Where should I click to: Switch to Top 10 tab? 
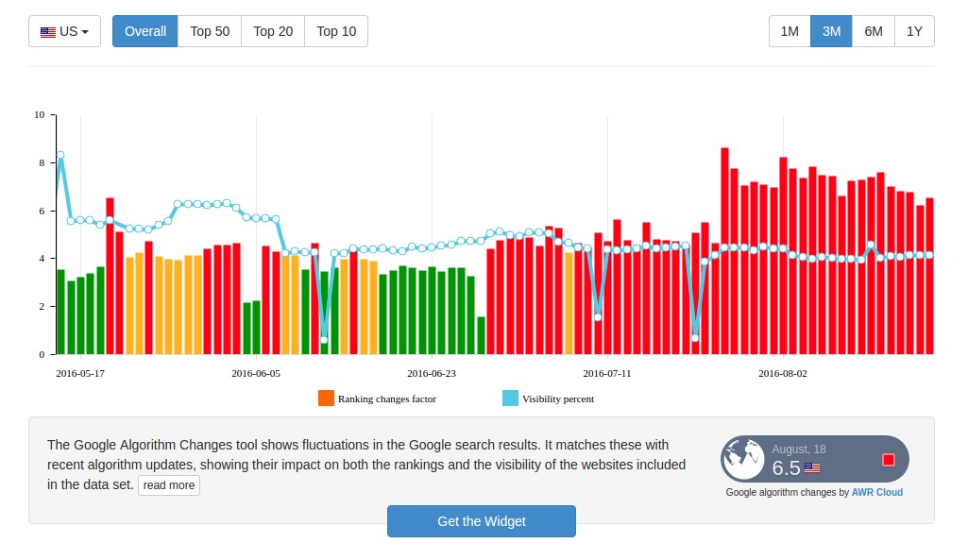(336, 31)
